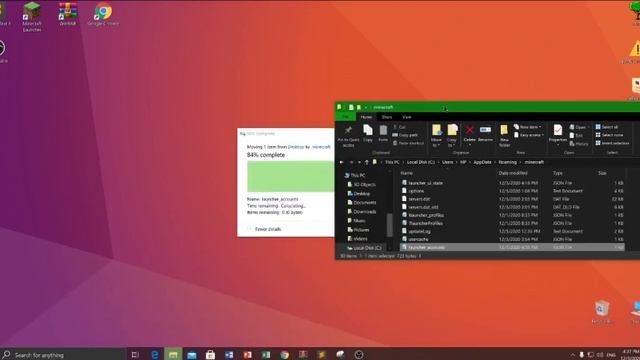Click Roaming in the address path
The image size is (640, 360).
pyautogui.click(x=508, y=162)
